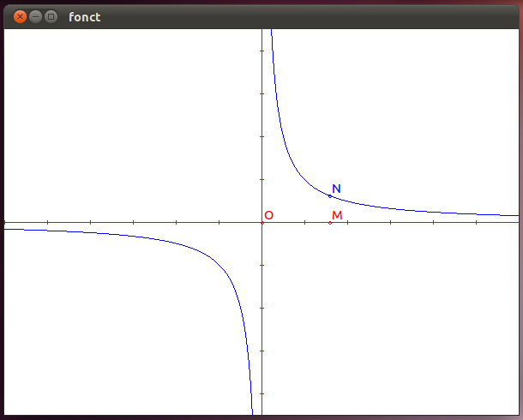Viewport: 523px width, 420px height.
Task: Click the red label M
Action: (x=337, y=215)
